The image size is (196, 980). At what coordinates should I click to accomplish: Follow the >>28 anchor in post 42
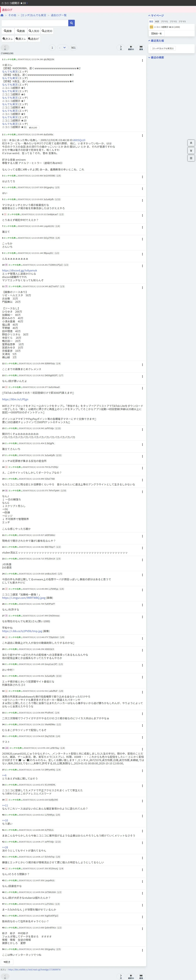point(5,847)
